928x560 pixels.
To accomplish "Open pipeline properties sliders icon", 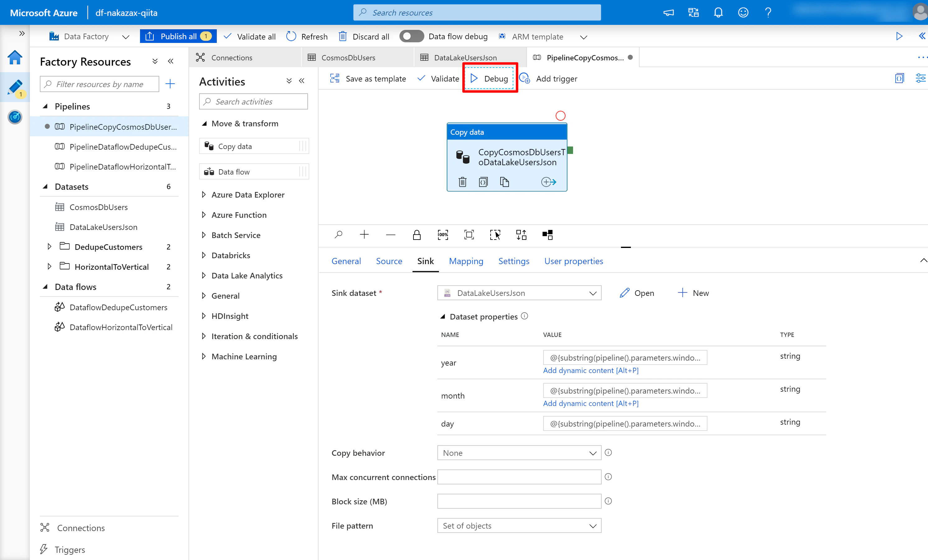I will 921,78.
